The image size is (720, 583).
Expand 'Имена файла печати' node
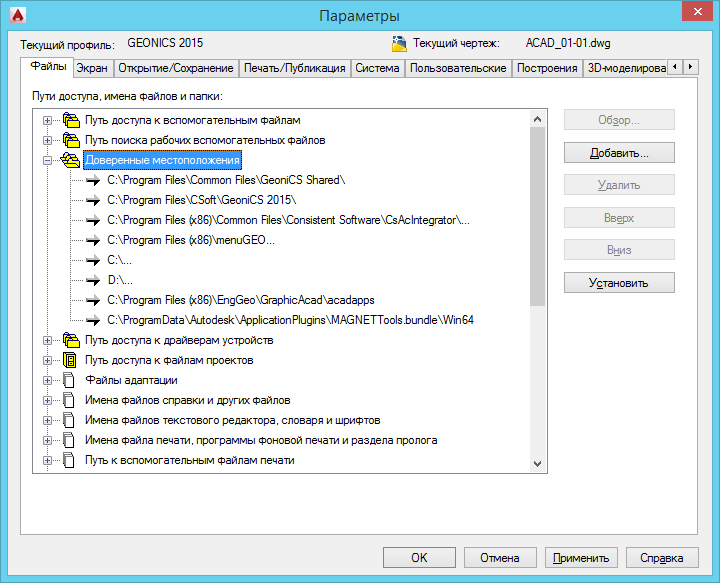[x=47, y=440]
